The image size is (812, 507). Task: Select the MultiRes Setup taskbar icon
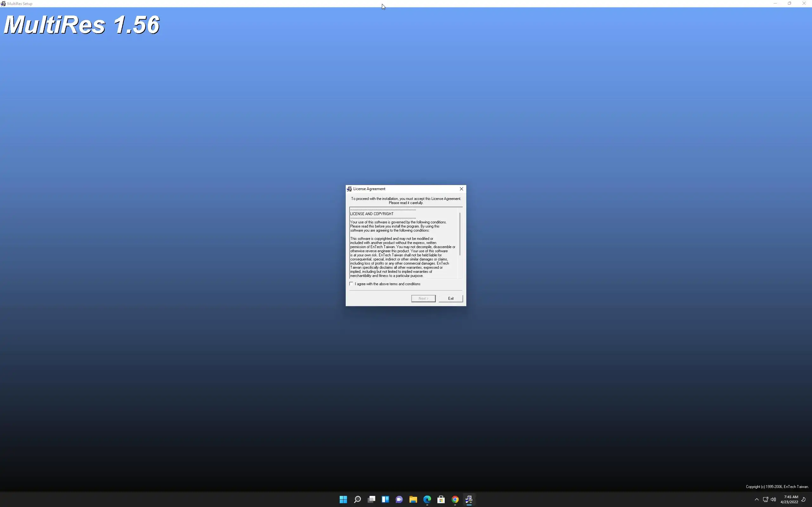(x=469, y=499)
